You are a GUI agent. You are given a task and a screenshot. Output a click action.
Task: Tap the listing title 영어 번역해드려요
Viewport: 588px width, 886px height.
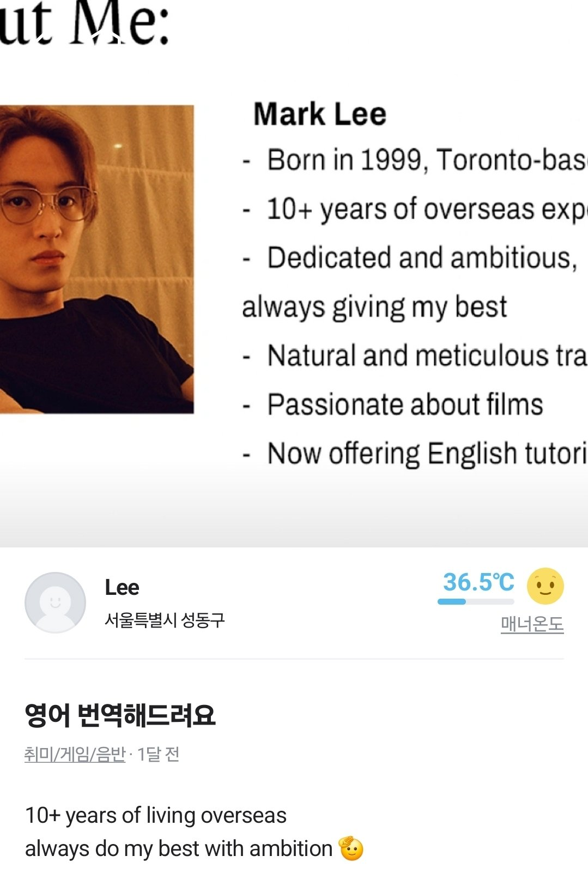coord(120,715)
